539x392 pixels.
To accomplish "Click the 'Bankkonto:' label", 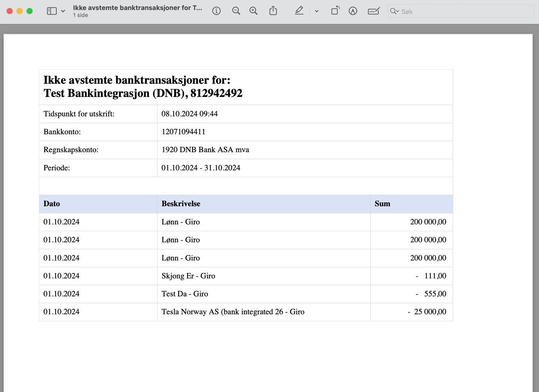I will [x=62, y=132].
